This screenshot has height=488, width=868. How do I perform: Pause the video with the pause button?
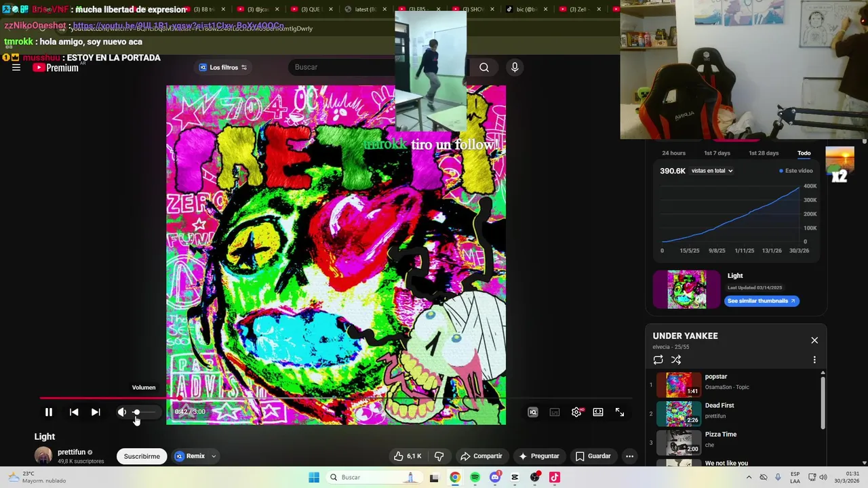pos(49,412)
